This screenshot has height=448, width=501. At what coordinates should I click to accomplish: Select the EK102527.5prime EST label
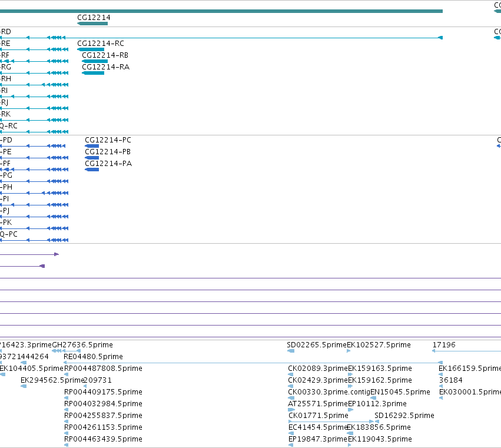pos(379,345)
